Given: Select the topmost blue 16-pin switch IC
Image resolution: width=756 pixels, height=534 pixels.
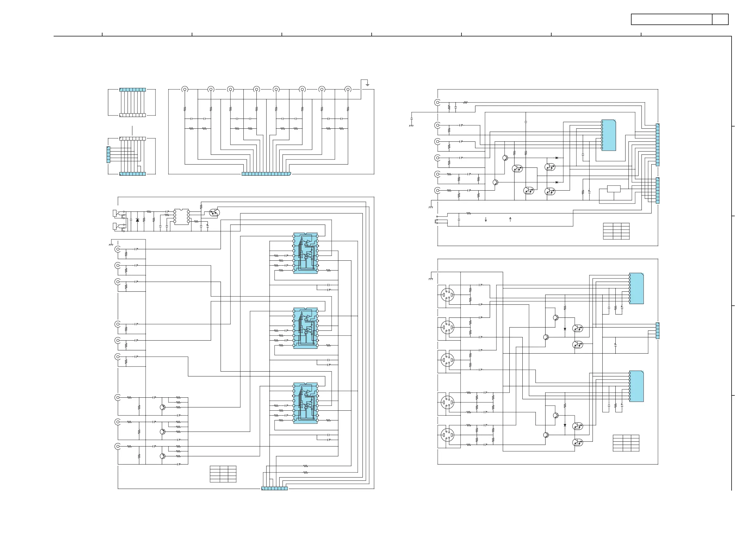Looking at the screenshot, I should (x=306, y=253).
